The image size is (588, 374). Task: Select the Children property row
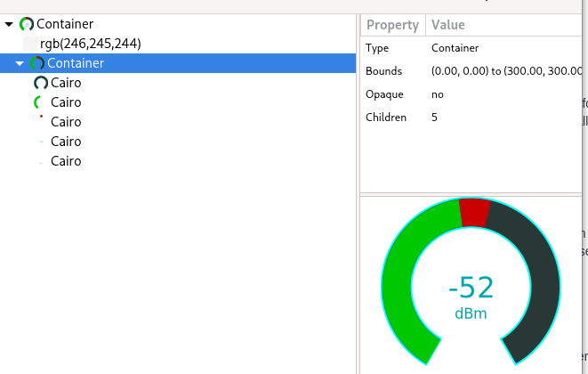coord(463,118)
